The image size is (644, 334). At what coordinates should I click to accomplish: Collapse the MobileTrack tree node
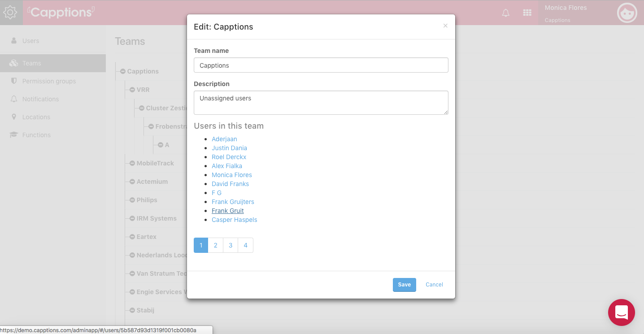point(132,163)
